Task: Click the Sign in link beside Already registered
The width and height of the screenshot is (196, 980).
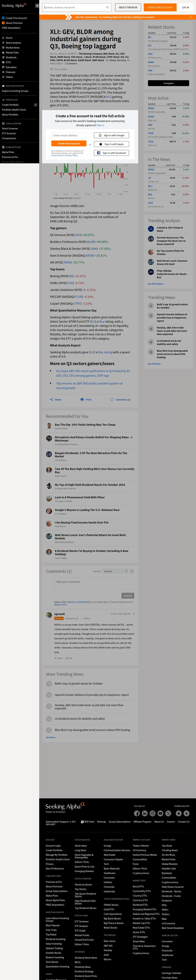Action: click(x=100, y=125)
